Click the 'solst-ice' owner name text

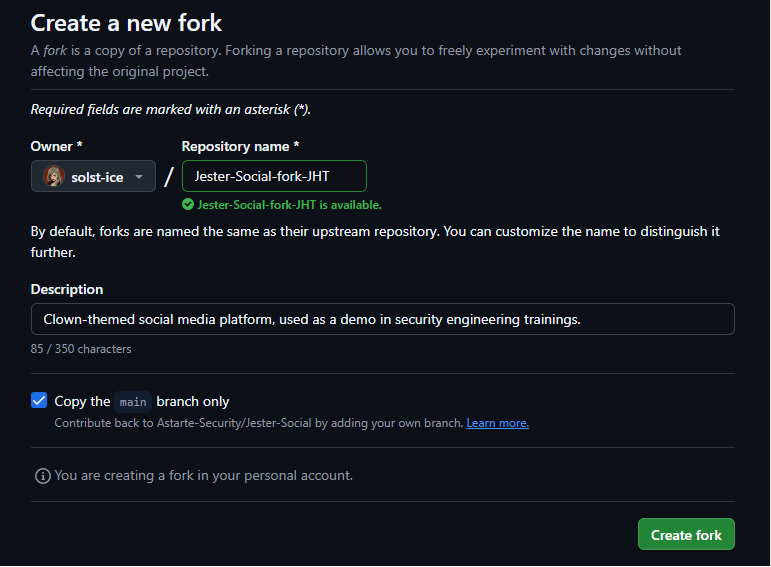coord(97,177)
